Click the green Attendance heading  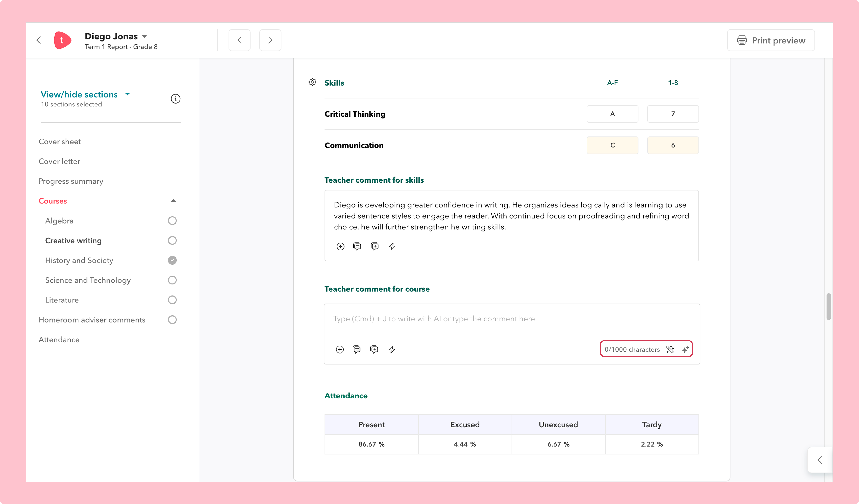(x=346, y=396)
